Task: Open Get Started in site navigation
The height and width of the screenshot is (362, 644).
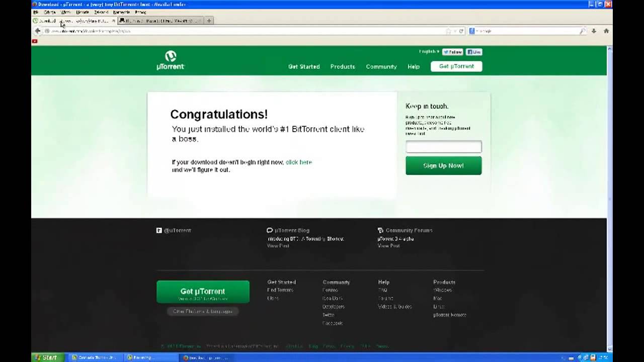Action: [304, 66]
